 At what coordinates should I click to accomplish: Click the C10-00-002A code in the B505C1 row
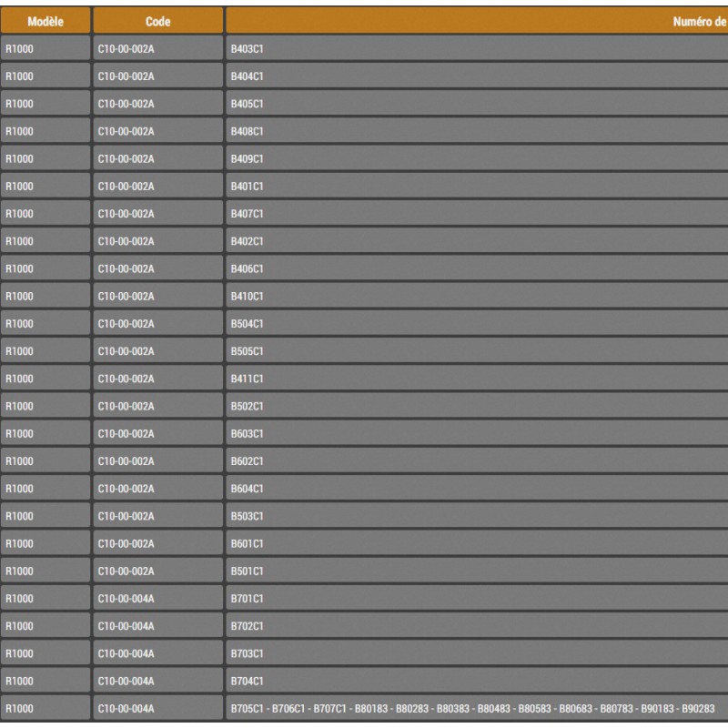point(157,350)
